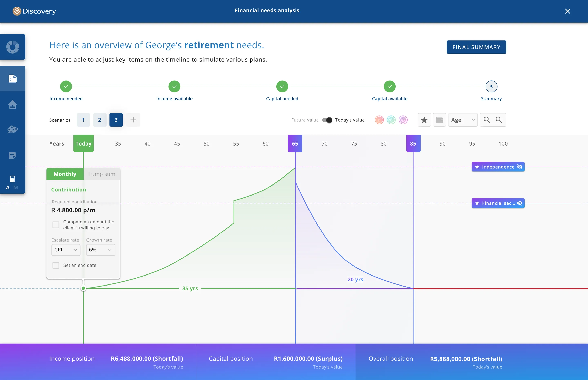Go to the Income available step
The width and height of the screenshot is (588, 380).
pos(174,86)
